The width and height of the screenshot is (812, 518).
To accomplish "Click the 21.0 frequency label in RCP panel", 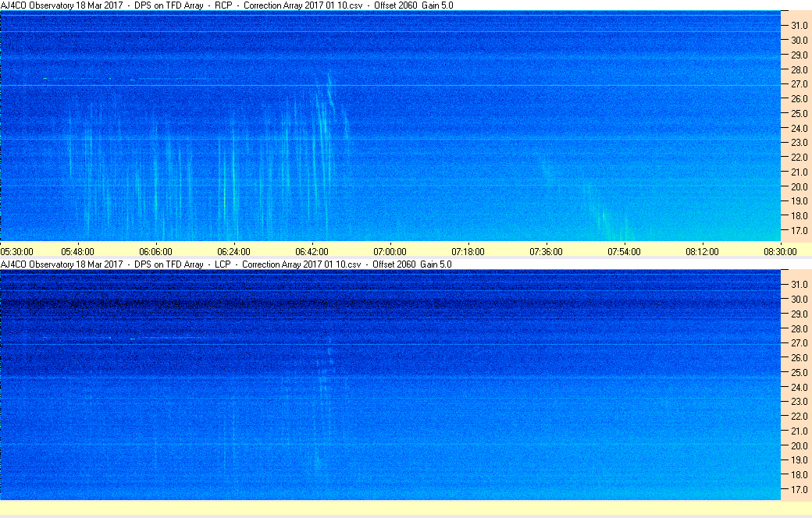I will pos(799,172).
